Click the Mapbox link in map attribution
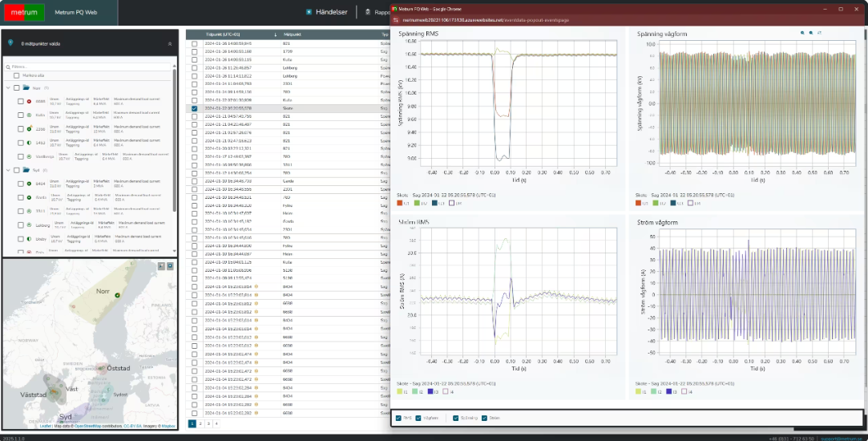868x441 pixels. [169, 426]
